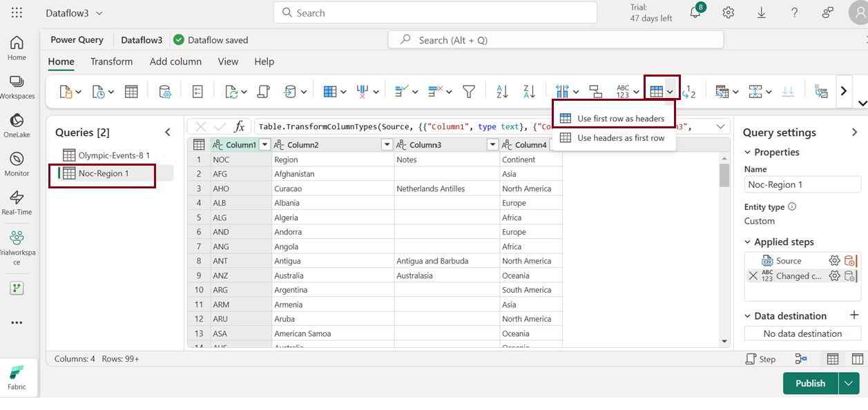Image resolution: width=868 pixels, height=410 pixels.
Task: Click the Curacao cell in Column2
Action: pos(334,188)
